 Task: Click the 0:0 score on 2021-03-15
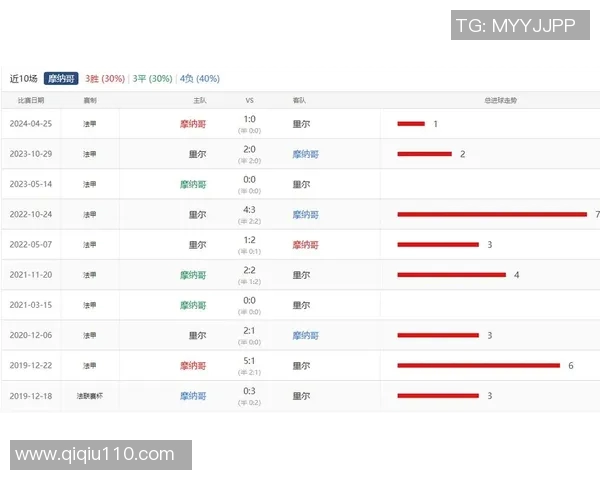(x=249, y=301)
